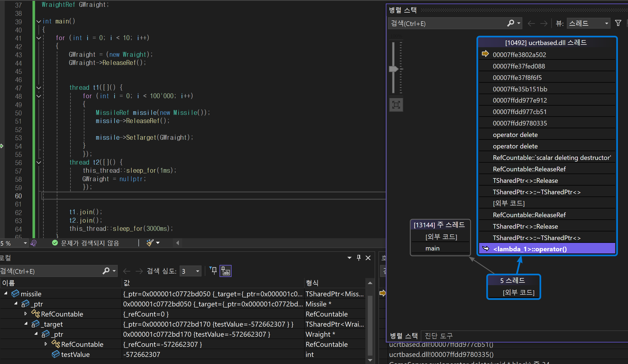The width and height of the screenshot is (628, 364).
Task: Open the Locals window options dropdown arrow
Action: 349,258
